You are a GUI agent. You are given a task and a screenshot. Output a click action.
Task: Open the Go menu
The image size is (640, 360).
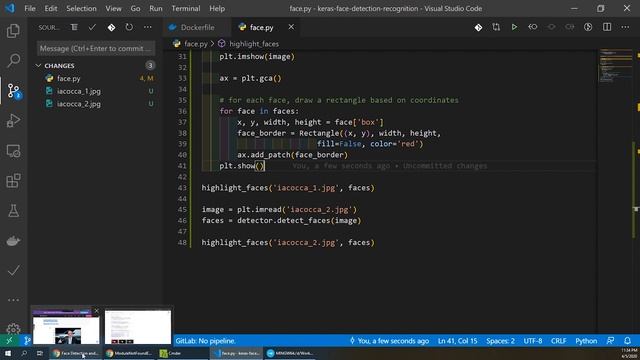click(x=135, y=8)
